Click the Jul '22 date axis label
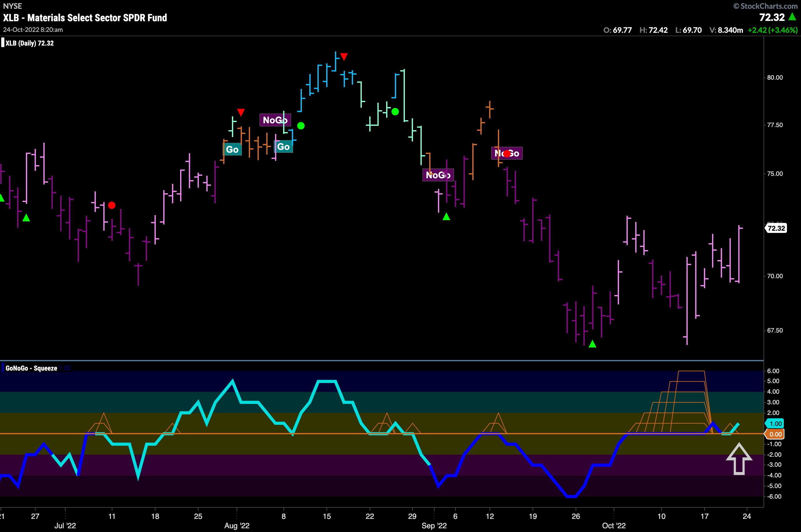 [65, 525]
